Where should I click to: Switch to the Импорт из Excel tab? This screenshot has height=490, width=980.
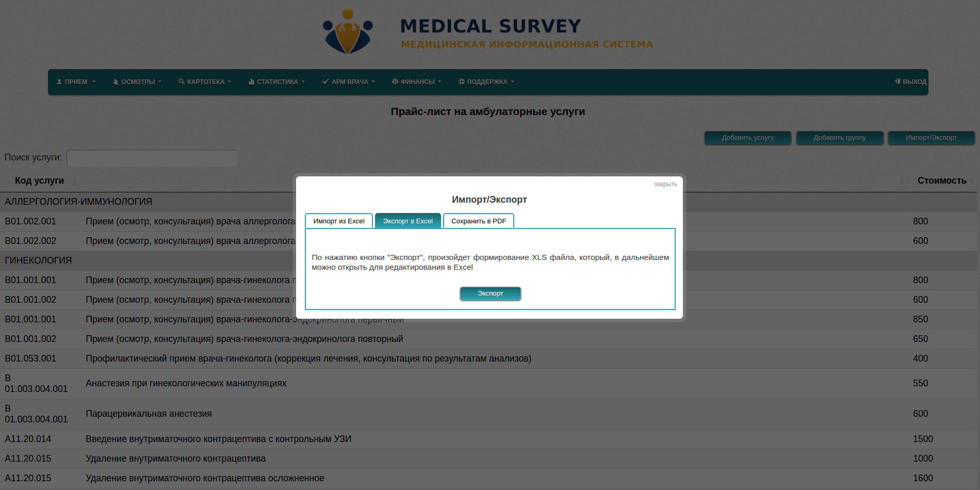tap(338, 221)
